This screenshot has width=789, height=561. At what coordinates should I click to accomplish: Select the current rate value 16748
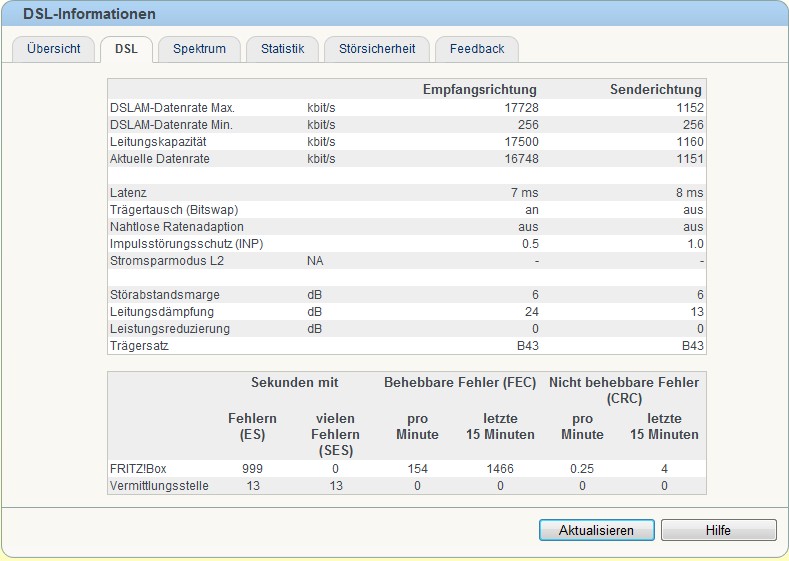pyautogui.click(x=521, y=159)
